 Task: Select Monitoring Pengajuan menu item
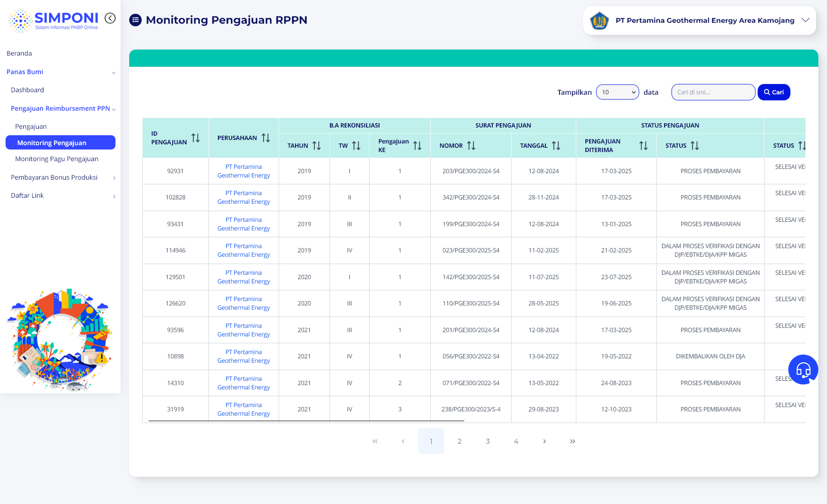tap(60, 143)
